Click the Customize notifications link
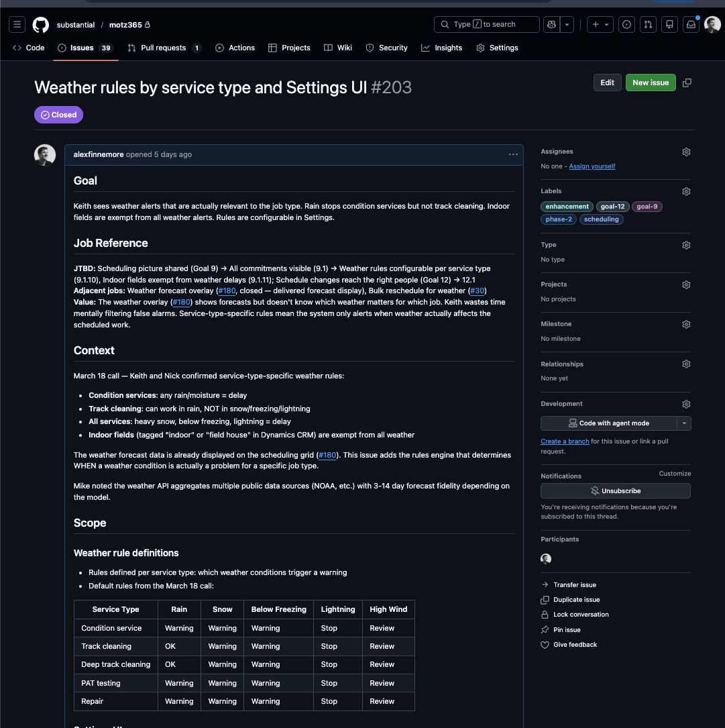Image resolution: width=725 pixels, height=728 pixels. 675,474
